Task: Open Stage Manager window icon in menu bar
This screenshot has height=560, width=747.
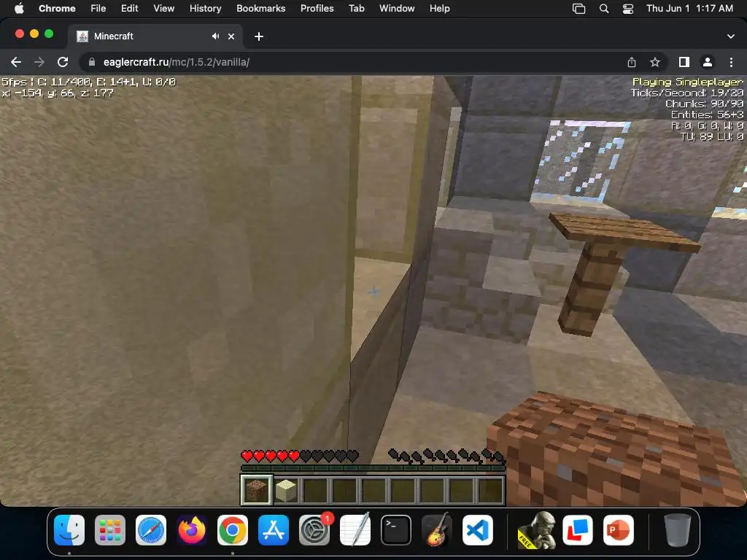Action: click(578, 9)
